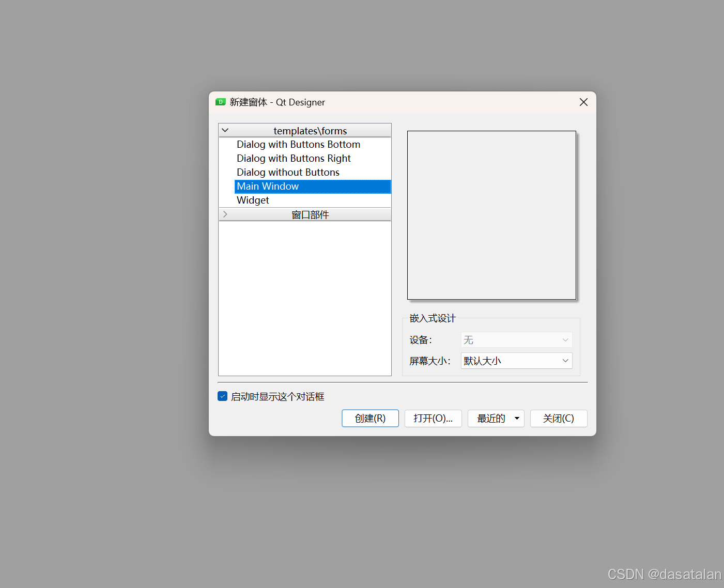Open the 最近的 dropdown arrow
The height and width of the screenshot is (588, 724).
pyautogui.click(x=517, y=419)
